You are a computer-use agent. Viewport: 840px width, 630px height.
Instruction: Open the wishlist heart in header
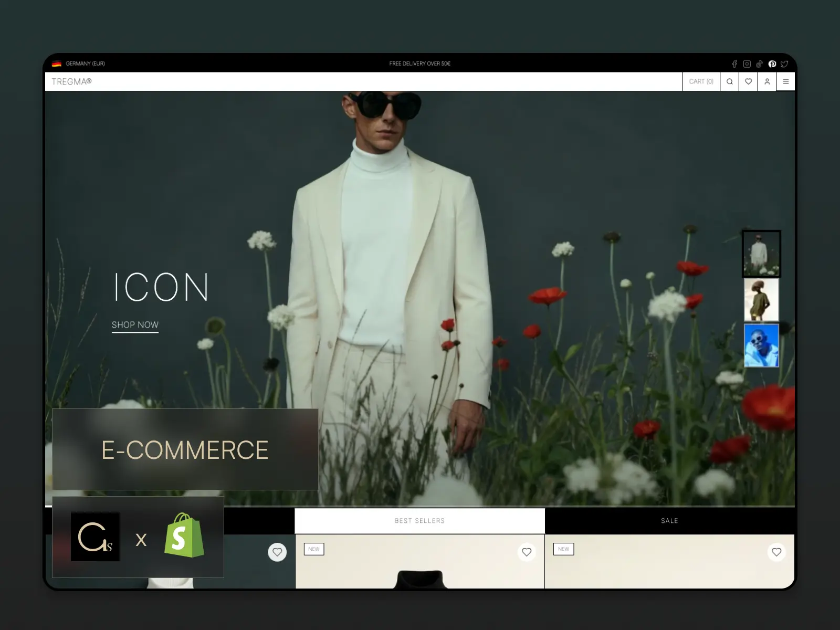tap(748, 82)
